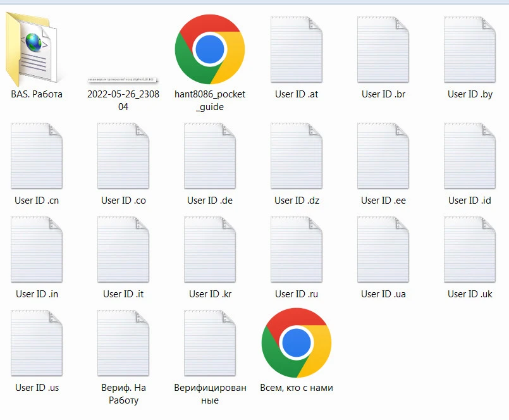Open the Всем, кто с нами Chrome icon

tap(297, 343)
